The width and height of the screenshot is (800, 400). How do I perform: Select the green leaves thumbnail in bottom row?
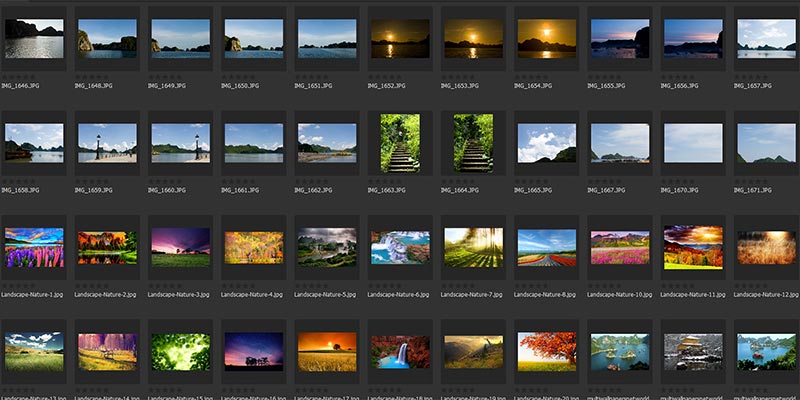point(181,352)
